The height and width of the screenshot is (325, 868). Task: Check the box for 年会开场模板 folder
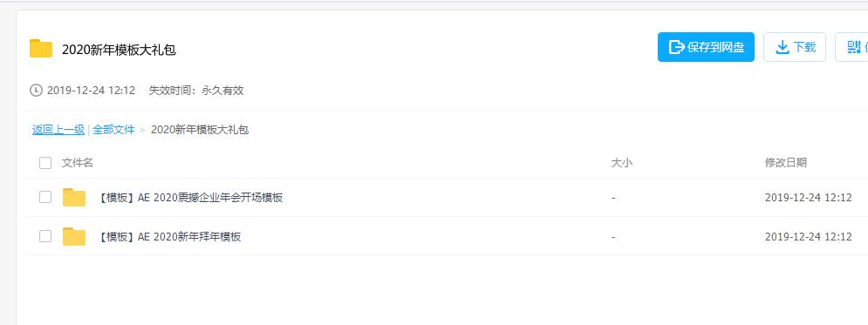[x=45, y=197]
